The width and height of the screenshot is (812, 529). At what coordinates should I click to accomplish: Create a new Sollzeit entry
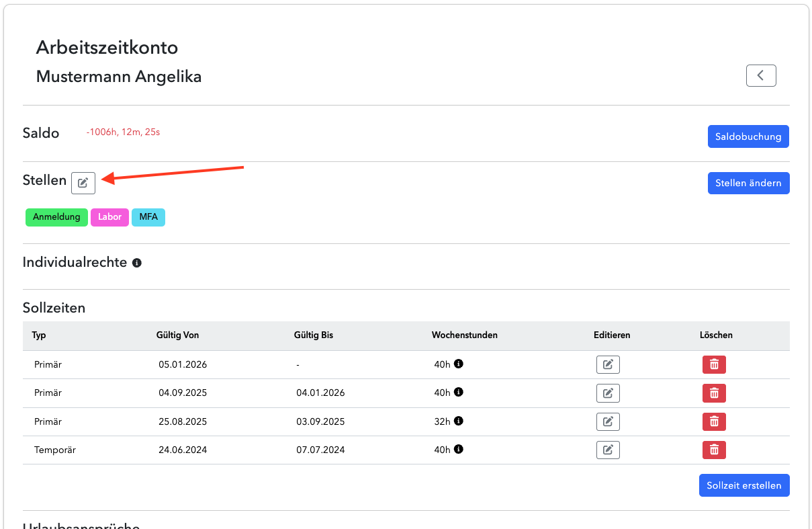[x=744, y=485]
